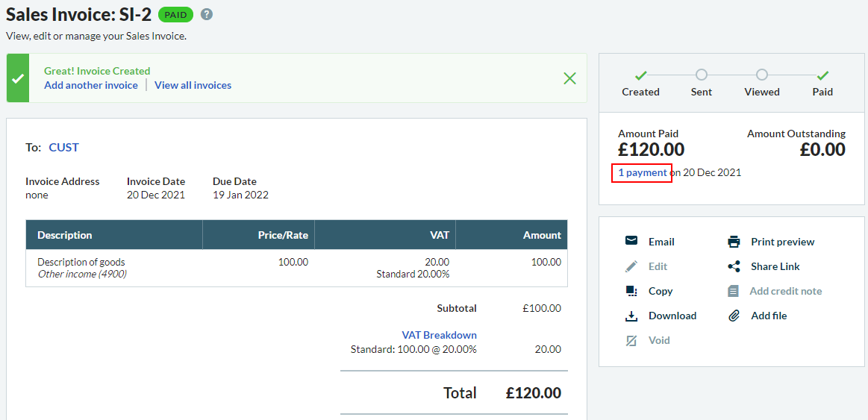Open the CUST customer link
Image resolution: width=868 pixels, height=420 pixels.
(x=63, y=147)
